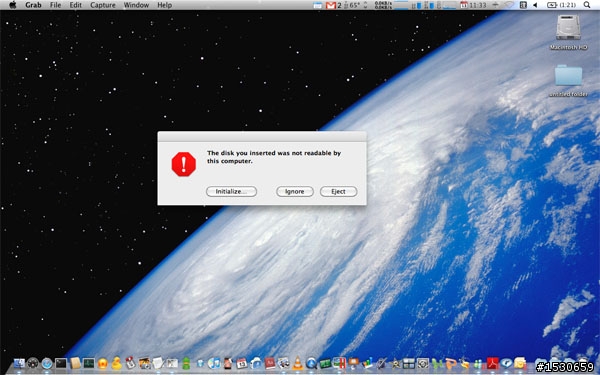The image size is (600, 375).
Task: Open iCal calendar icon in Dock
Action: 241,364
